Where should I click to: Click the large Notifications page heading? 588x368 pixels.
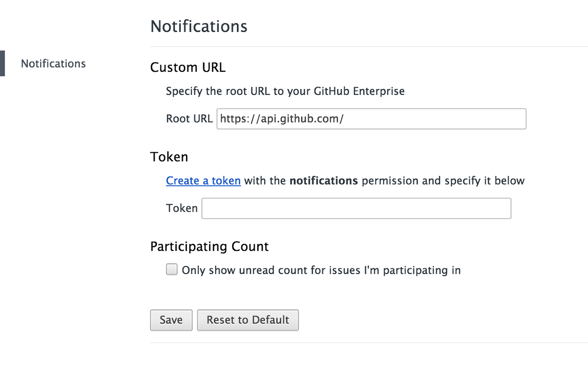click(198, 26)
